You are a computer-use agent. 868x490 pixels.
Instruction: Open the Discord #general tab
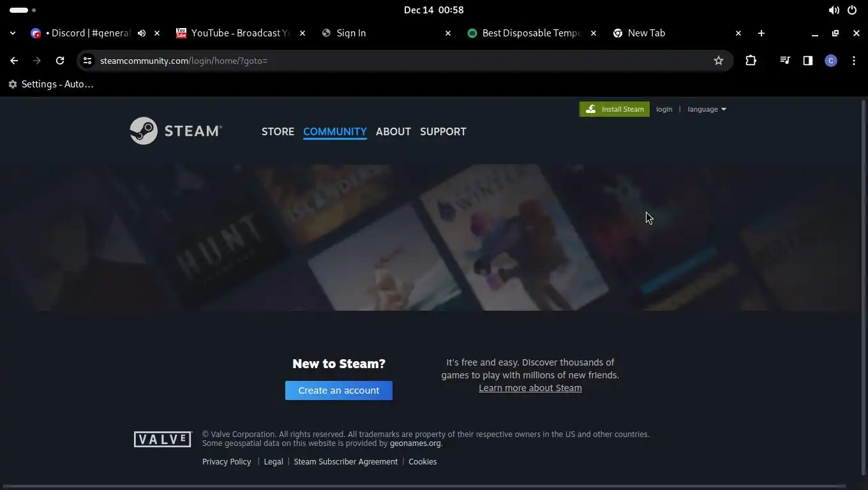88,33
